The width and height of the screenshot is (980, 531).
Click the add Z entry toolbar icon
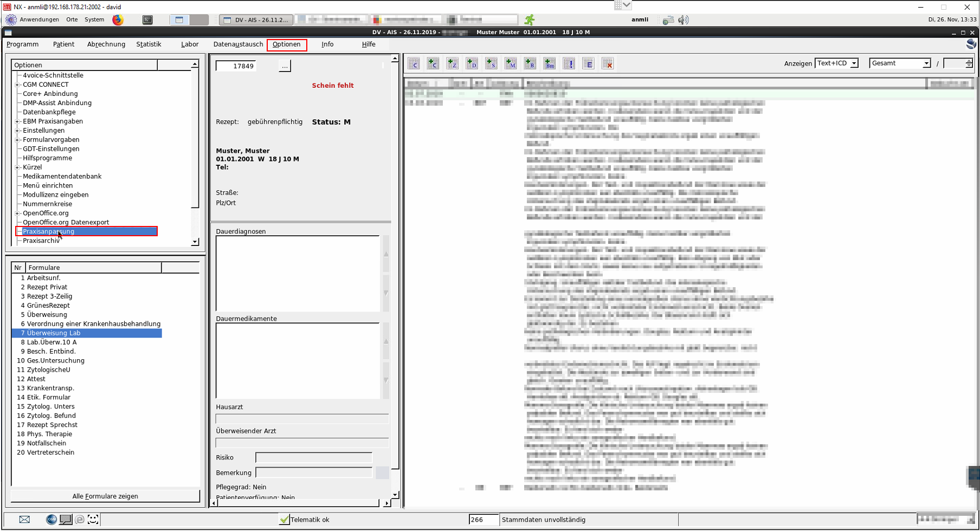coord(453,64)
